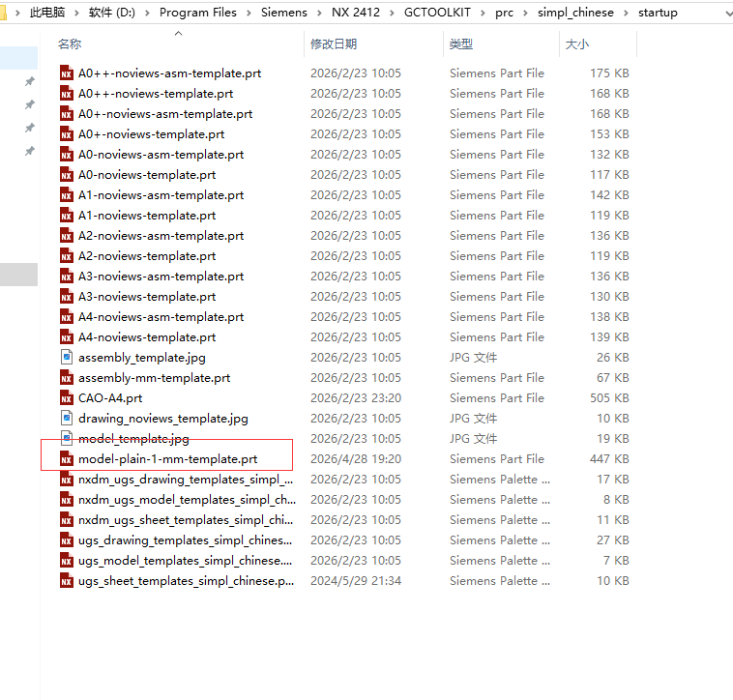Click NX icon of nxdm_ugs_drawing_templates file

(67, 480)
